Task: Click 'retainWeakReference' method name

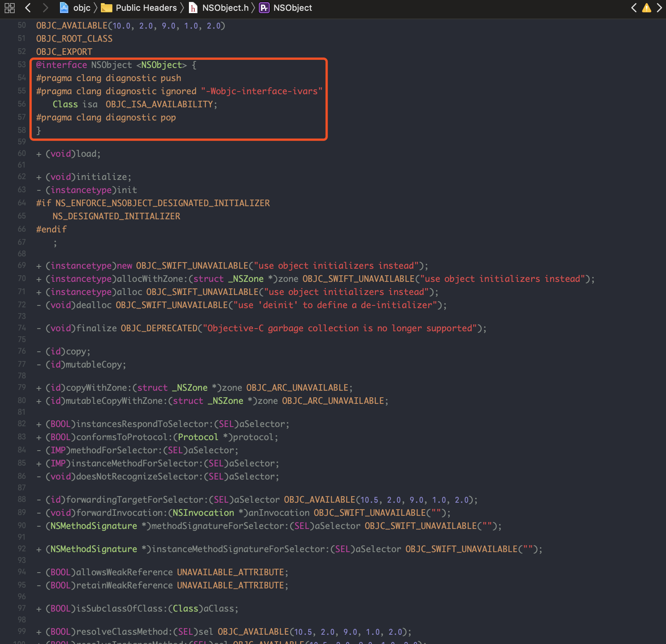Action: point(124,585)
